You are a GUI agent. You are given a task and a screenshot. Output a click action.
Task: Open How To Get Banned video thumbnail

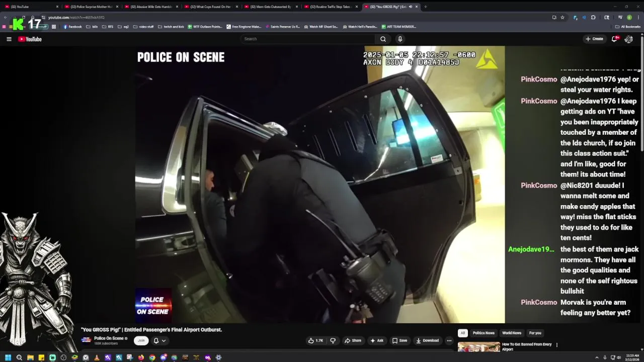(x=478, y=347)
